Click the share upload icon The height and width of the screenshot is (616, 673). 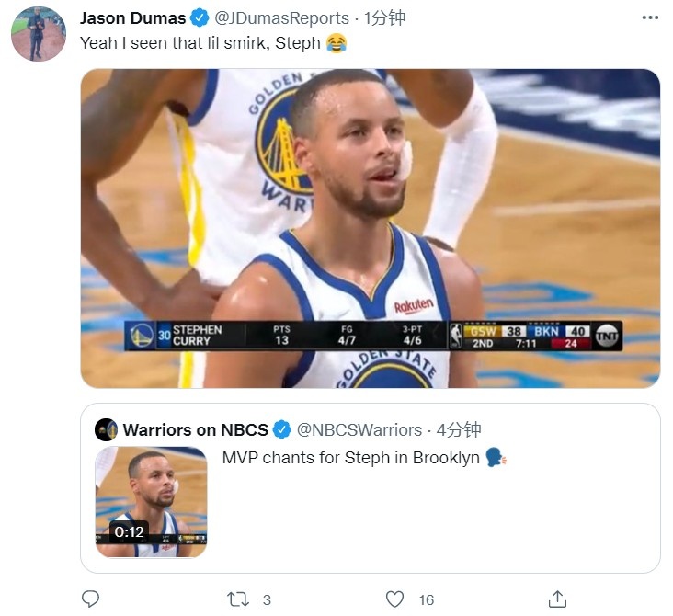click(x=557, y=599)
